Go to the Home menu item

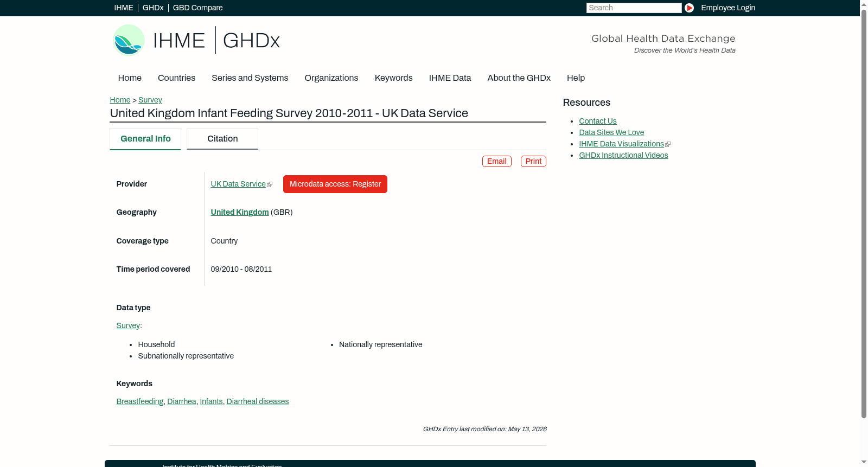click(x=130, y=78)
